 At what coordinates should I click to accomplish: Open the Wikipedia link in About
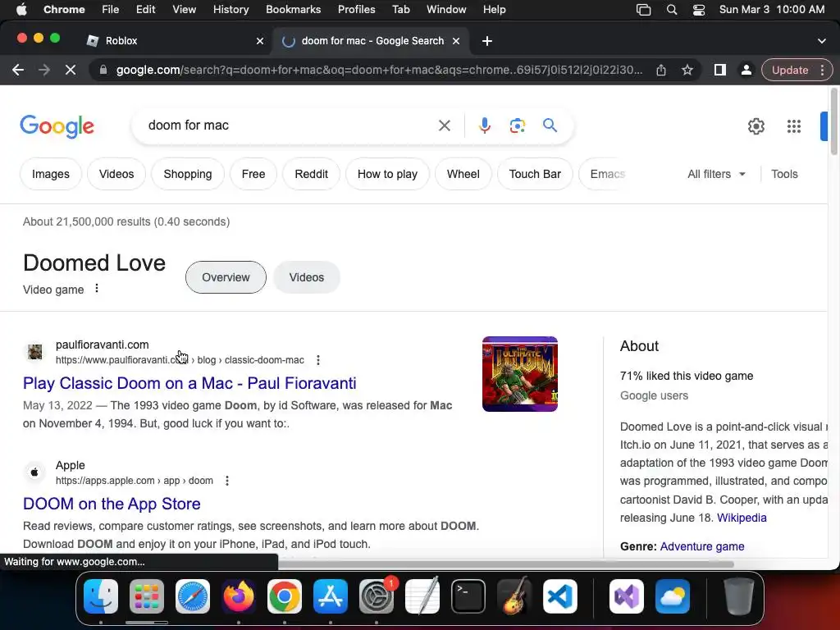point(742,518)
